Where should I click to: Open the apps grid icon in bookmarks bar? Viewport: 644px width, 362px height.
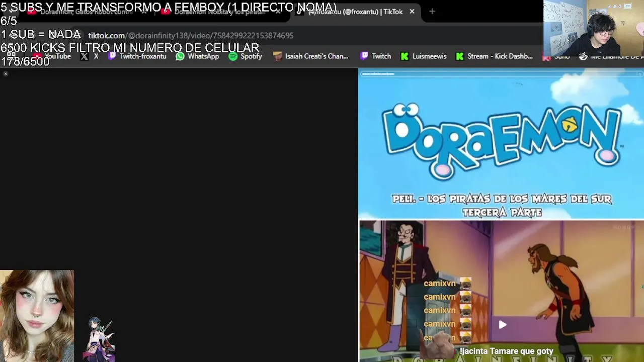[x=11, y=56]
